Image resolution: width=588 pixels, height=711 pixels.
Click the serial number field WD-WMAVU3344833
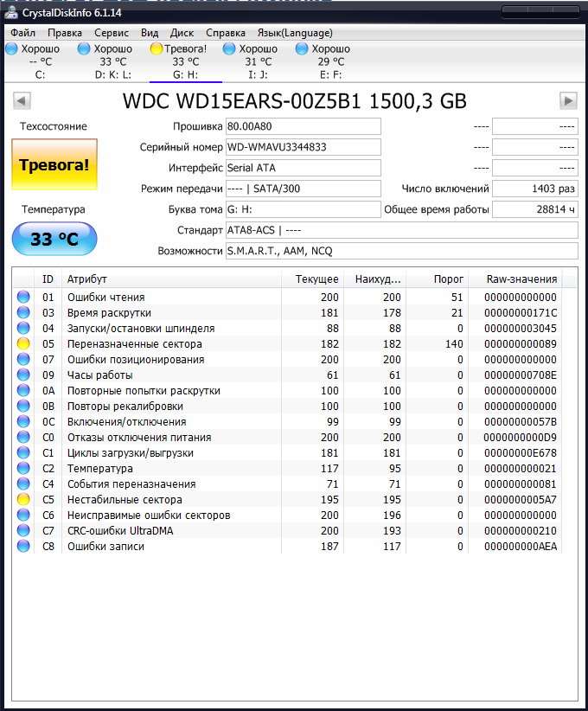click(x=304, y=147)
